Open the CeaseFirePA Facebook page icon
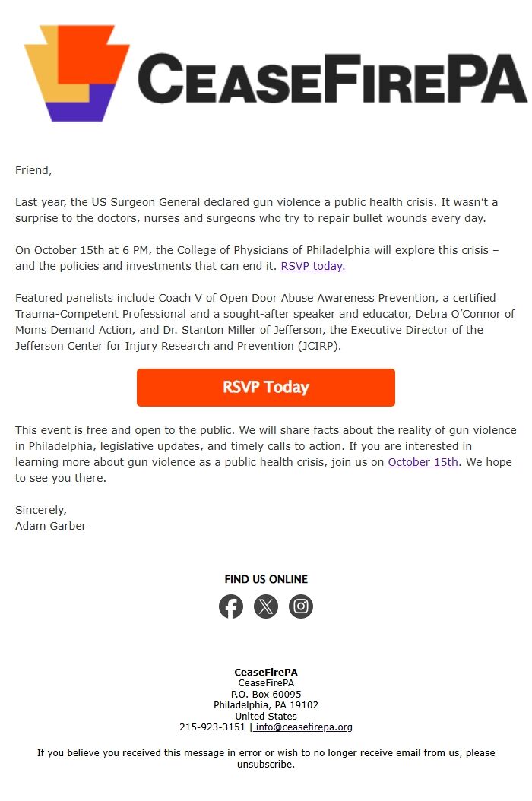 click(x=231, y=606)
